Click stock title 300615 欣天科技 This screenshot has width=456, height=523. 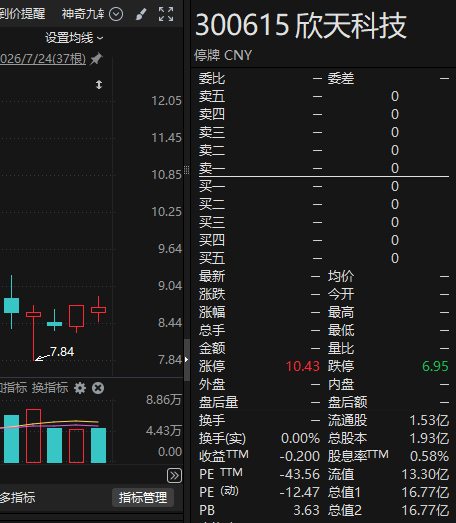301,25
